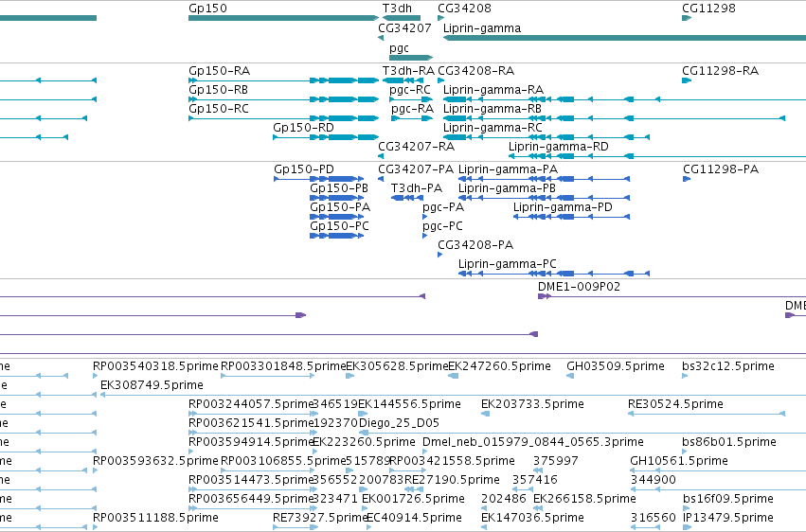Viewport: 806px width, 532px height.
Task: Select the CG11298-PA protein
Action: 687,179
